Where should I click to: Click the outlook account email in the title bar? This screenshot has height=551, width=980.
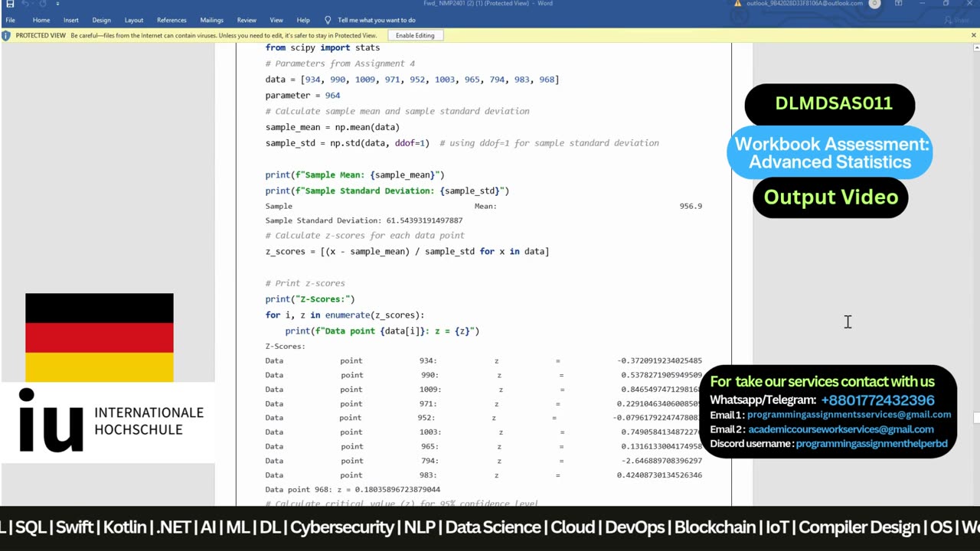805,4
